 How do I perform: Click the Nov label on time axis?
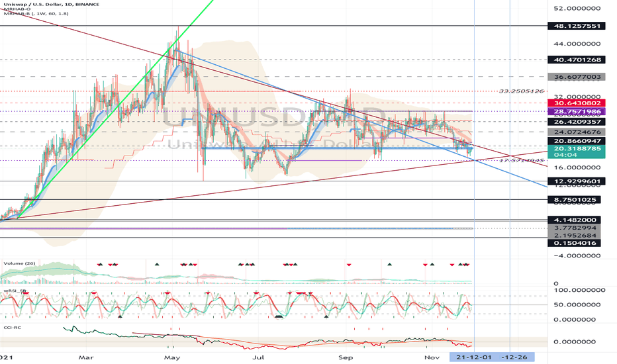pyautogui.click(x=432, y=357)
